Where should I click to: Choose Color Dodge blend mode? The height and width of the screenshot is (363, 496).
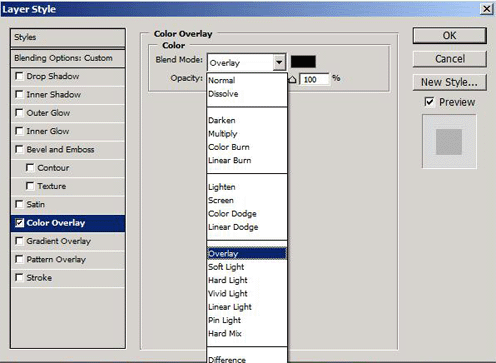click(x=247, y=214)
